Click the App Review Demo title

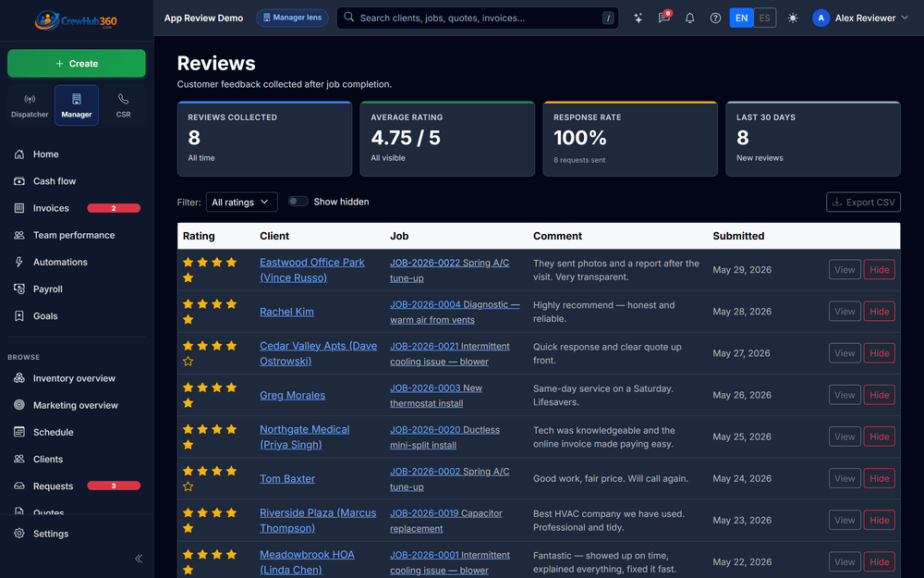tap(203, 18)
